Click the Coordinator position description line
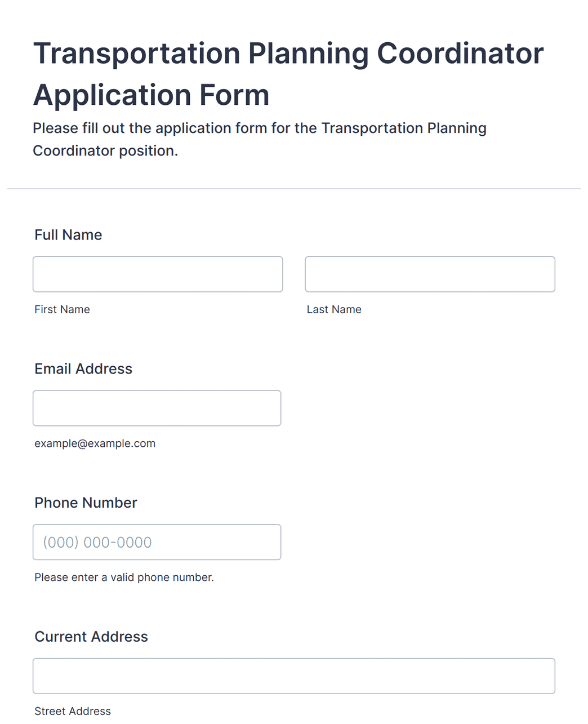 point(105,151)
